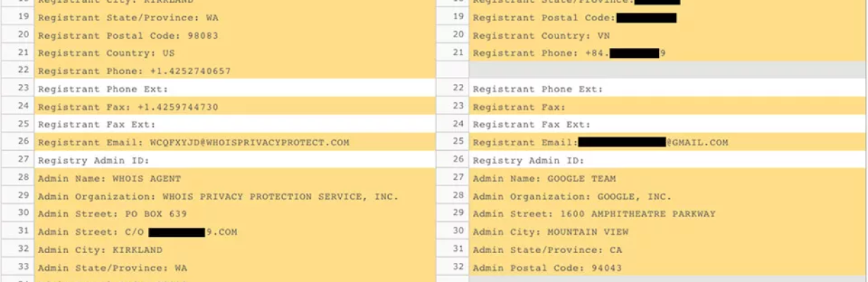The image size is (868, 282).
Task: Select Admin Organization: GOOGLE, INC. line
Action: point(668,196)
